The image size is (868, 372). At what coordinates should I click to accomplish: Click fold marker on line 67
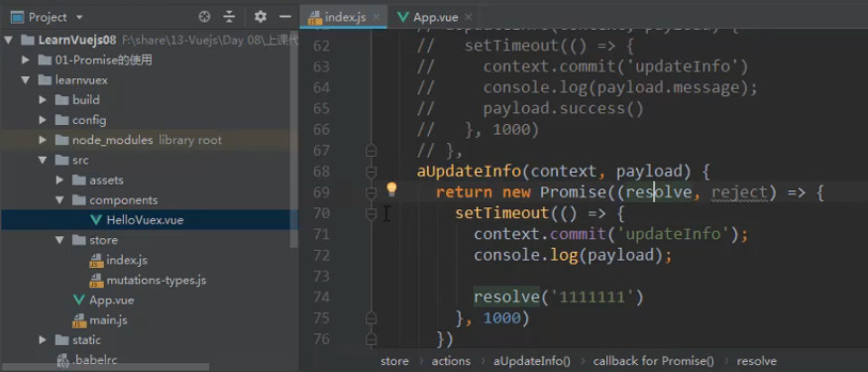371,150
